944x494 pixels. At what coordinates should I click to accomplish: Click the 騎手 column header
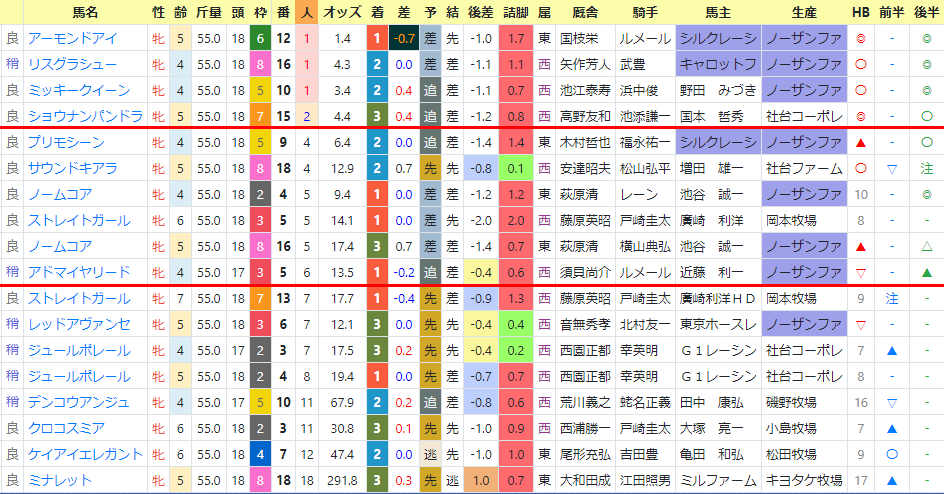[x=645, y=12]
